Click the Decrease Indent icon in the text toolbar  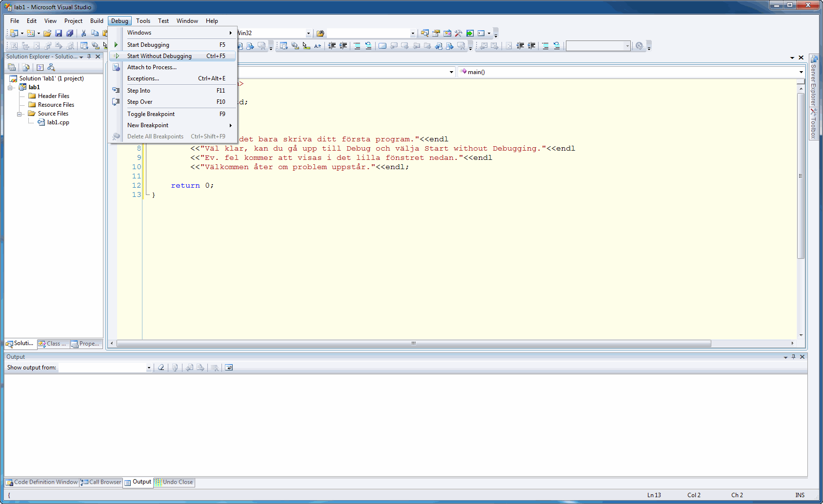click(x=332, y=46)
